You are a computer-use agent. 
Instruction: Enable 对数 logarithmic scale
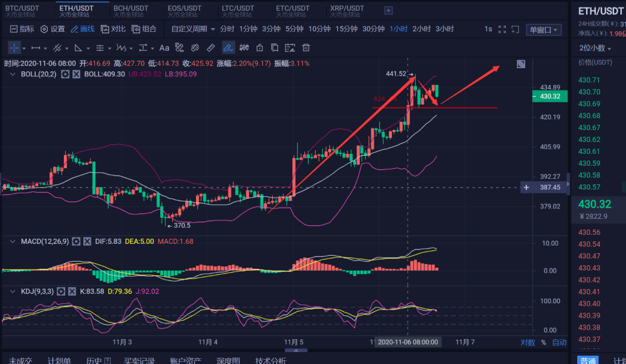527,343
